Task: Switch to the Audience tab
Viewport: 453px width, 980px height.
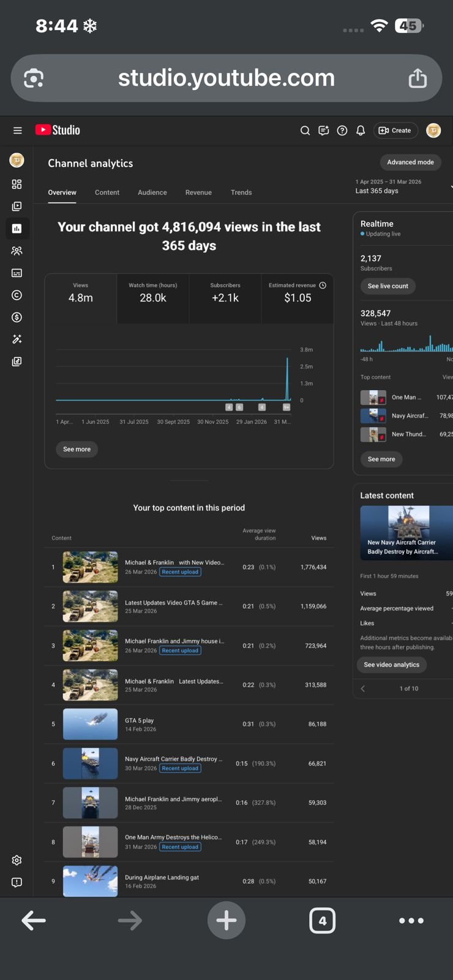Action: click(152, 192)
